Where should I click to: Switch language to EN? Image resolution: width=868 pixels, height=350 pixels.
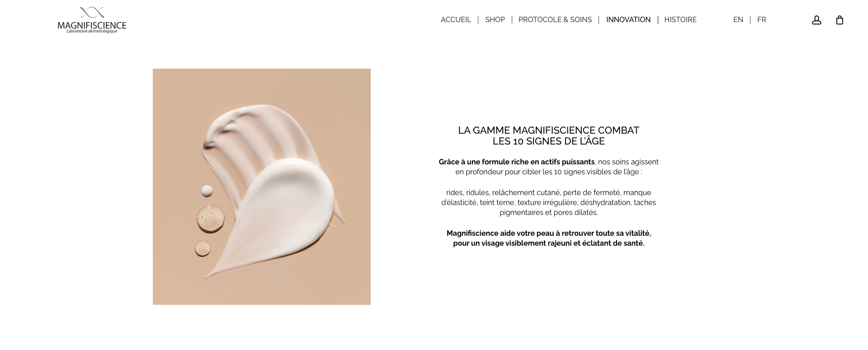coord(738,20)
